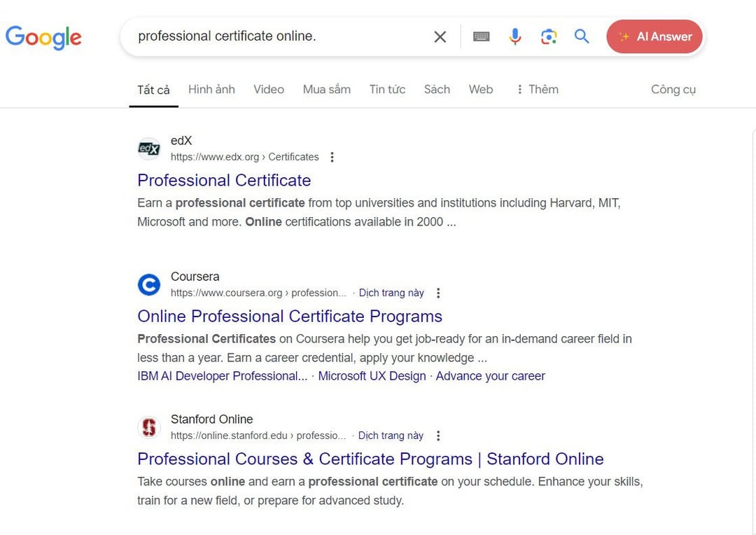Select the Tất cả tab
756x535 pixels.
[x=153, y=90]
